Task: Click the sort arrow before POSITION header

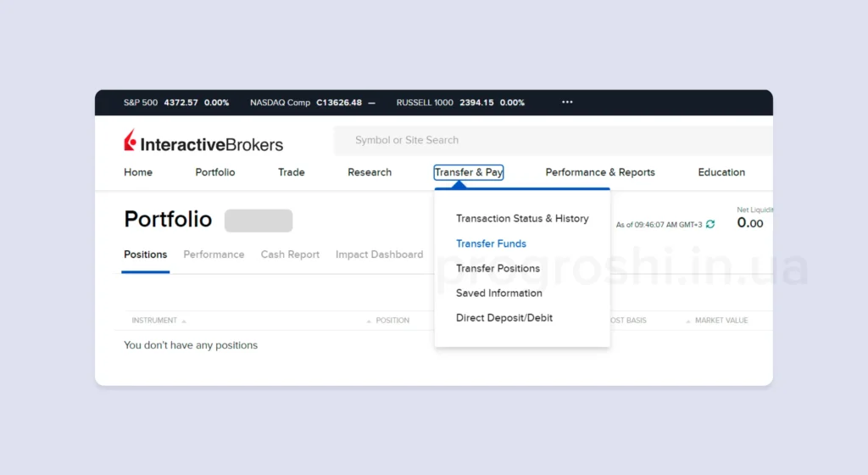Action: (x=369, y=321)
